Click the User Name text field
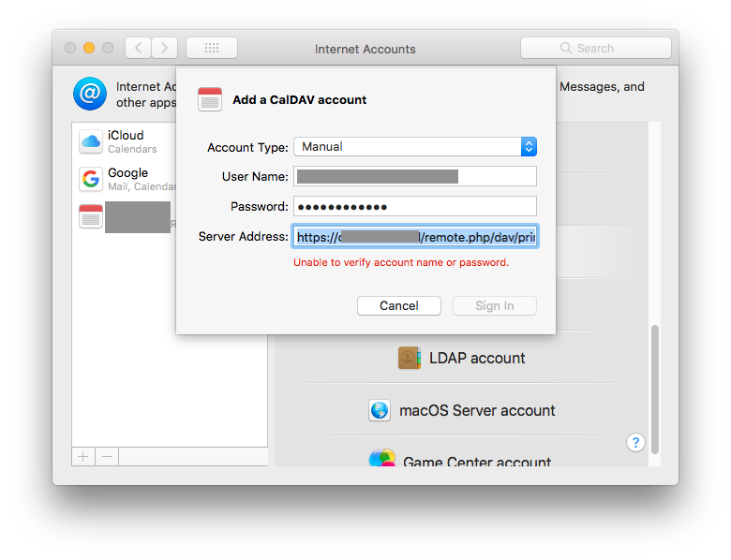This screenshot has width=731, height=560. (415, 176)
